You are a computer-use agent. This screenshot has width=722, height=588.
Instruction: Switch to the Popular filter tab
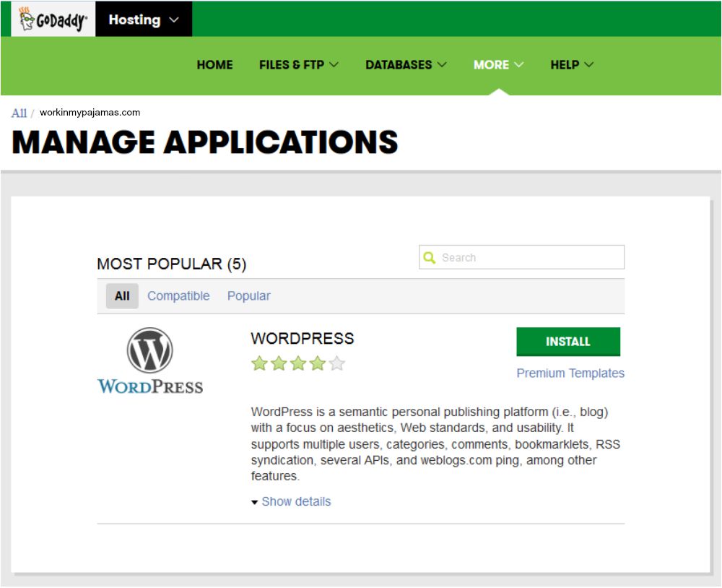[x=248, y=296]
